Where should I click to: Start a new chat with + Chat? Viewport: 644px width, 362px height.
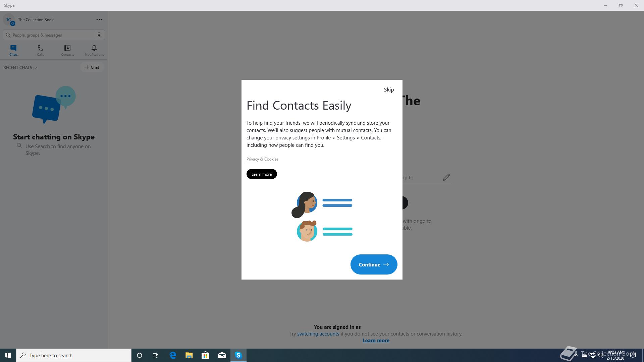click(x=92, y=67)
